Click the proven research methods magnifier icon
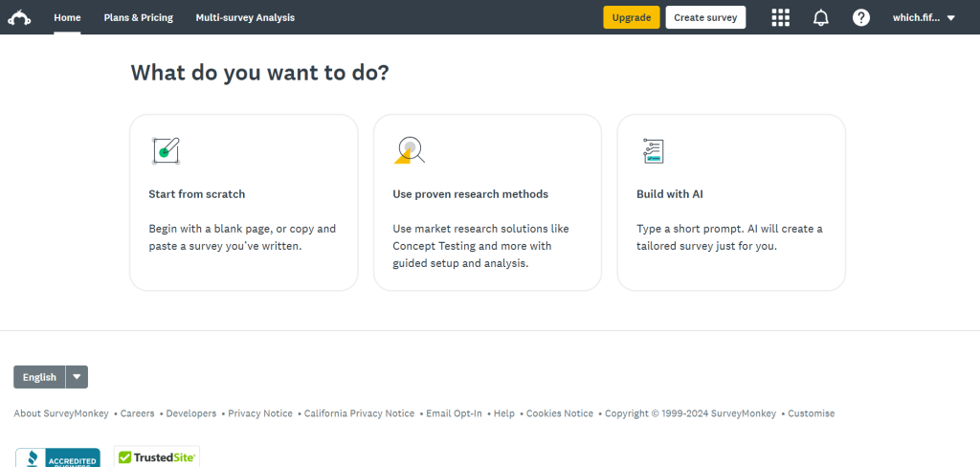This screenshot has width=980, height=467. point(410,150)
